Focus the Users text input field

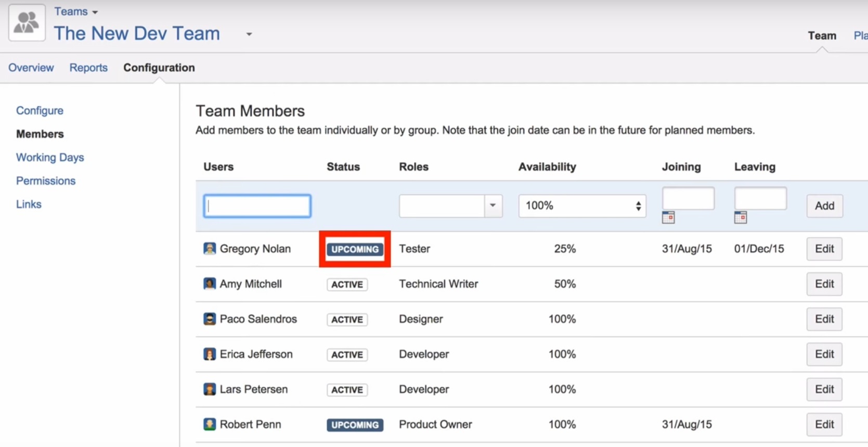257,206
